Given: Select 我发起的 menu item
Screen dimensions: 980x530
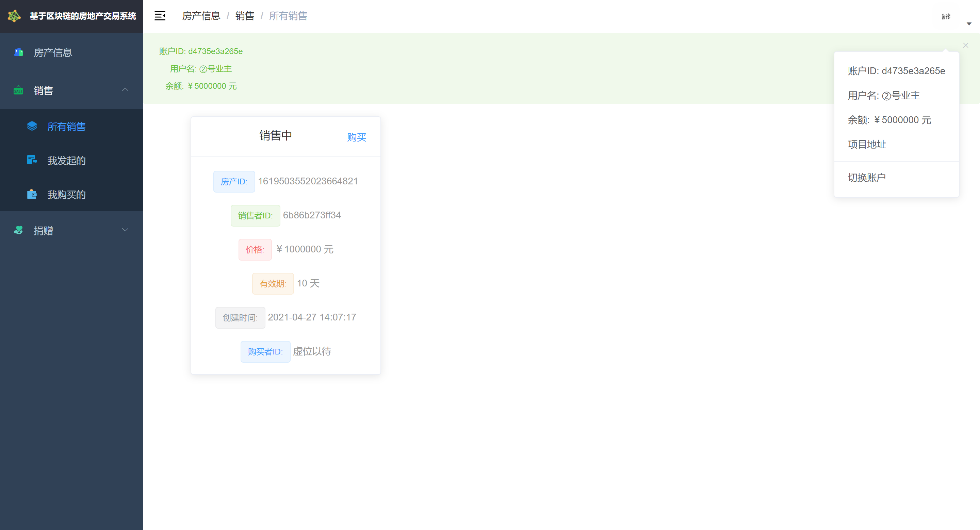Looking at the screenshot, I should 66,161.
